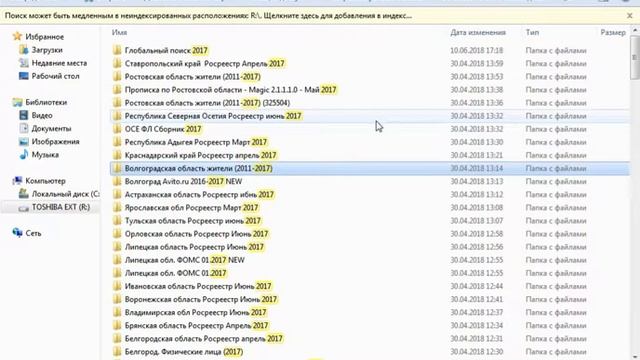Viewport: 640px width, 360px height.
Task: Click folder icon of Белгородская область Росреестр апрель 2017
Action: [117, 338]
